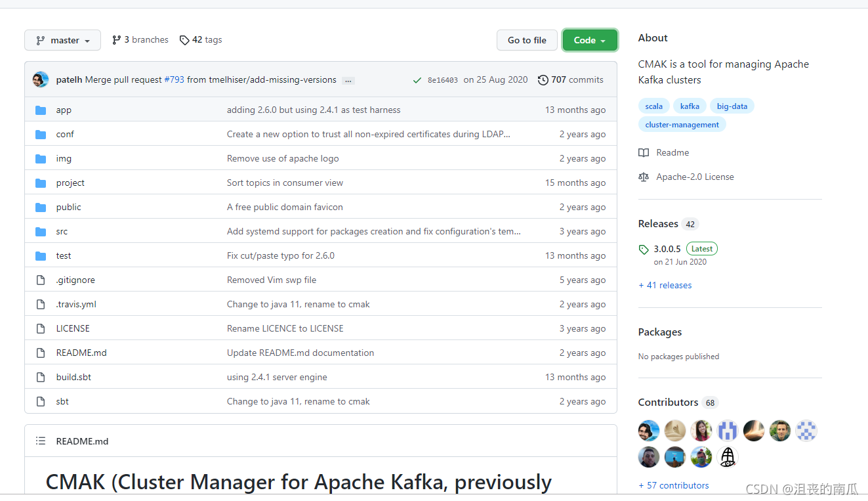Expand commit message ellipsis button
Image resolution: width=868 pixels, height=501 pixels.
pos(348,80)
